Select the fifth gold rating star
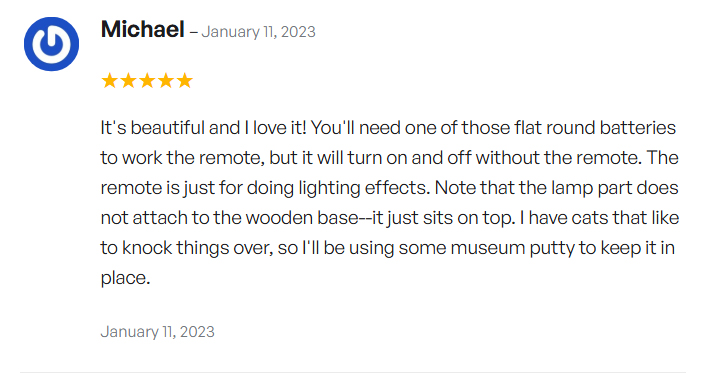Viewport: 713px width, 373px height. 185,81
